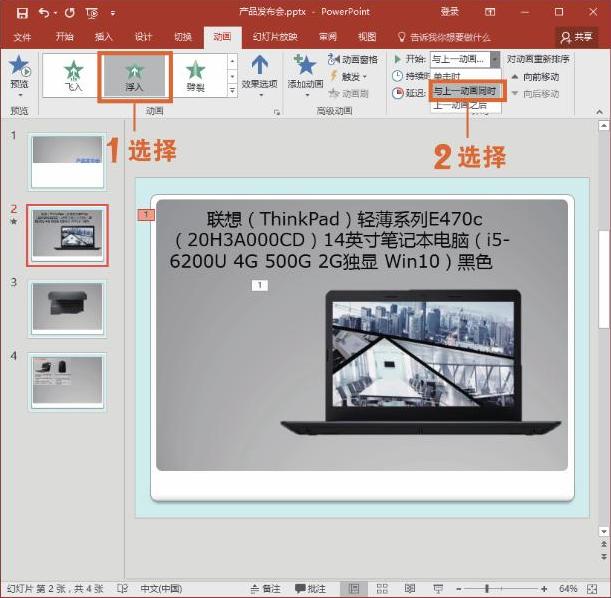This screenshot has width=611, height=598.
Task: Start slideshow from beginning icon
Action: tap(92, 13)
